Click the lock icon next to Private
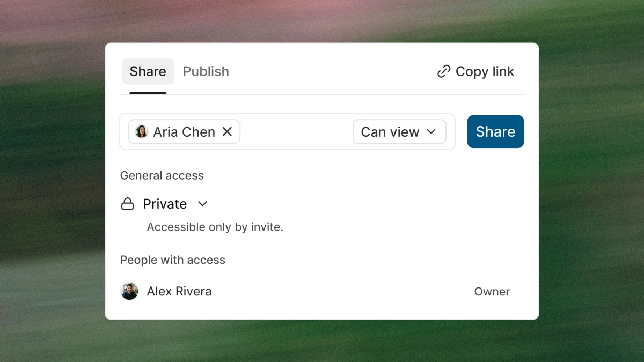This screenshot has width=644, height=362. point(127,204)
